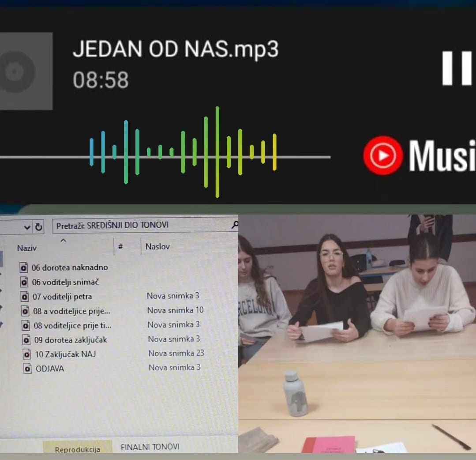Click the audio icon of 08 voditeljice prije ti
The height and width of the screenshot is (460, 476).
pos(26,326)
